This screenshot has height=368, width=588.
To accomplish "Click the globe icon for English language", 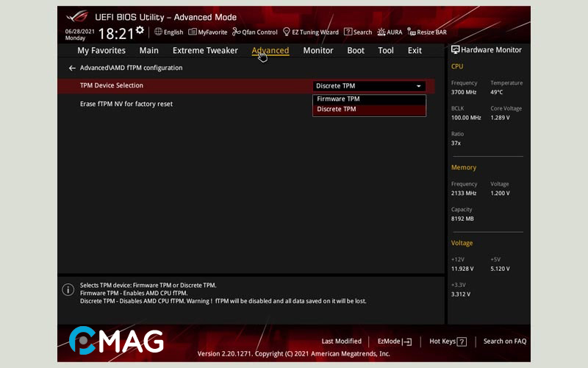I will click(x=158, y=32).
